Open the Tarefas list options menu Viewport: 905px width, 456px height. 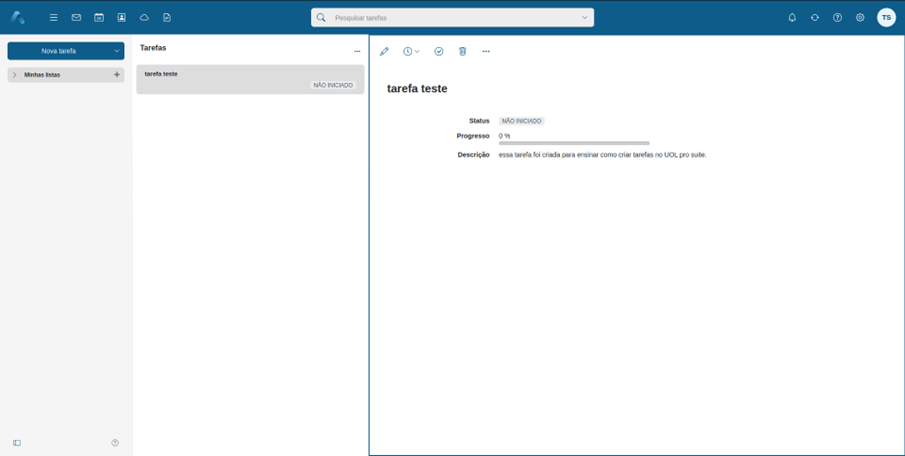click(x=357, y=51)
